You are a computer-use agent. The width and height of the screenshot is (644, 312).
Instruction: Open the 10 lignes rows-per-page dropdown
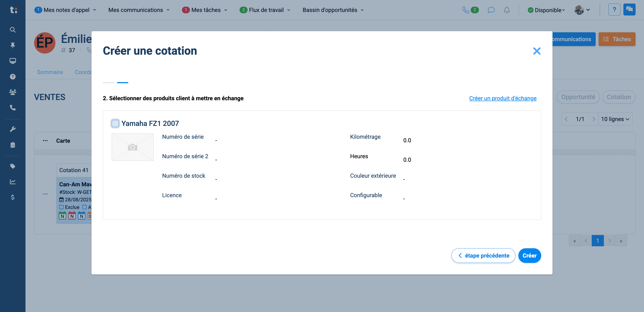coord(615,119)
